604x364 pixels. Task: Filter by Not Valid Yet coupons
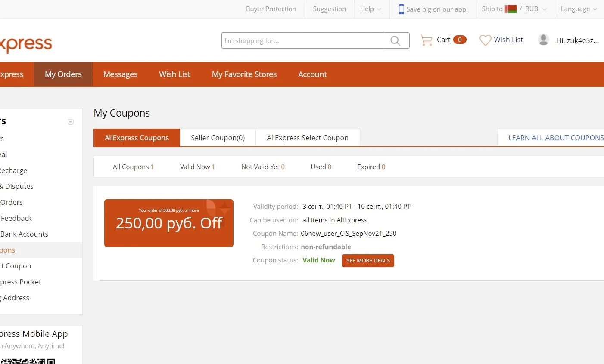263,167
